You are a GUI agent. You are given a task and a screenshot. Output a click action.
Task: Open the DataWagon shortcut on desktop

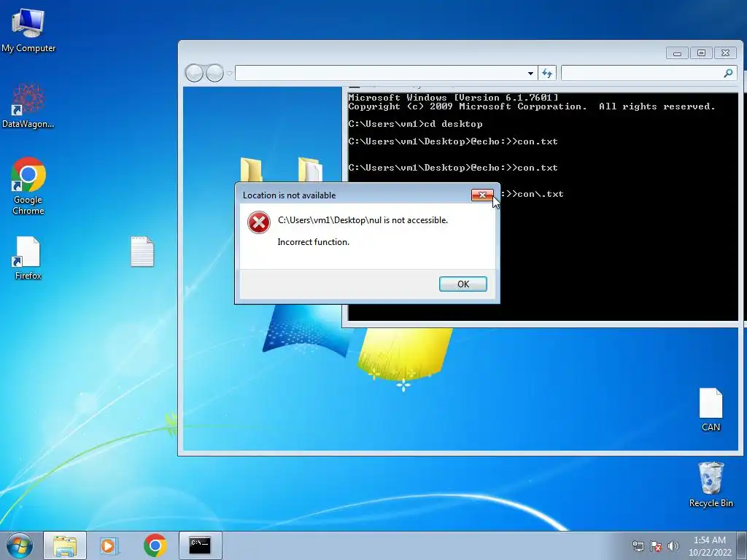[28, 106]
